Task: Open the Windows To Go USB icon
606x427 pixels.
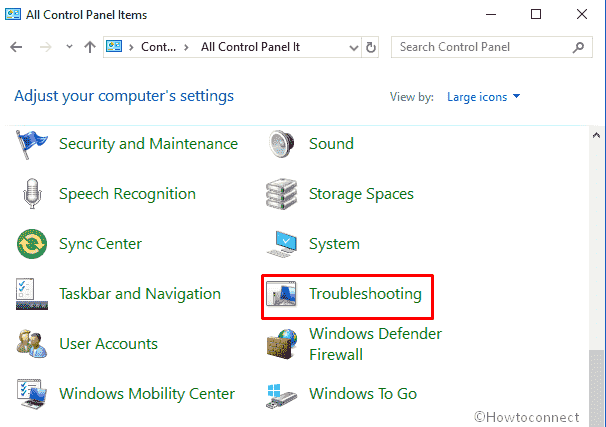Action: coord(281,395)
